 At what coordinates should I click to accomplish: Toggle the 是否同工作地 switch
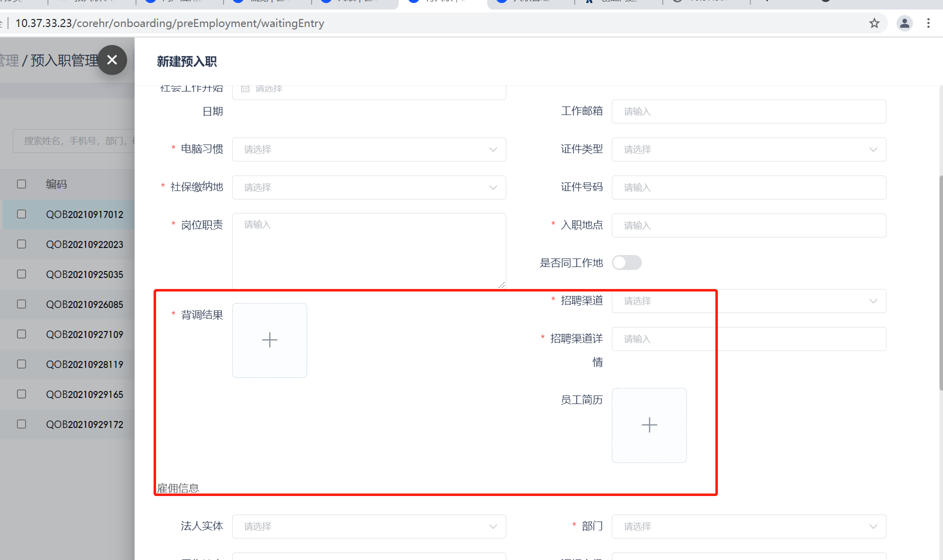tap(626, 263)
